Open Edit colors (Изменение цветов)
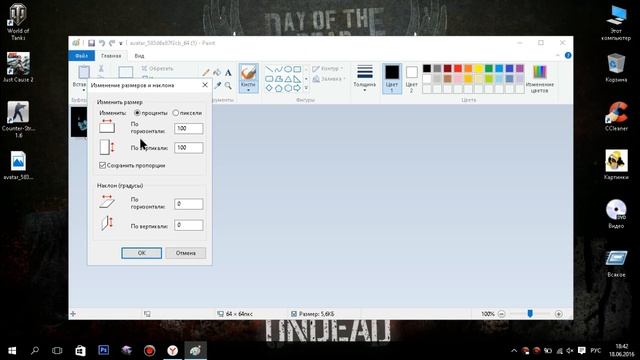 coord(540,78)
